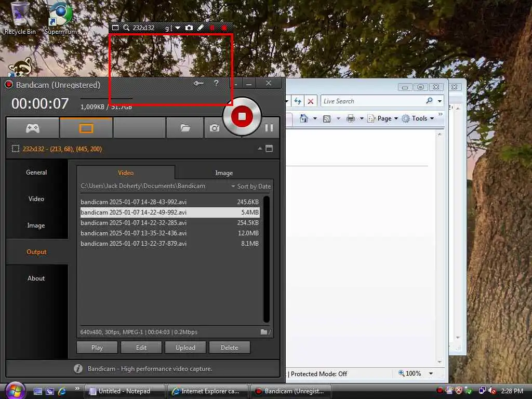Select file bandicam 2025-01-07 13-35-32-436.avi
This screenshot has height=399, width=532.
(x=170, y=233)
